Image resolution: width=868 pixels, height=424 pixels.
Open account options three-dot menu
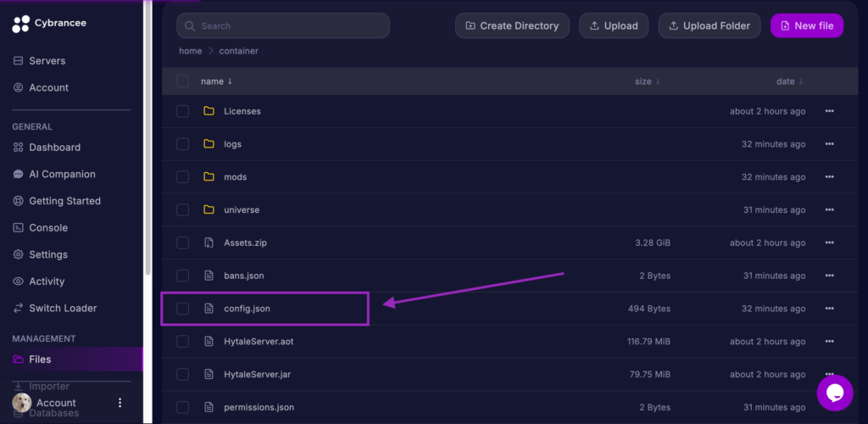pos(120,403)
